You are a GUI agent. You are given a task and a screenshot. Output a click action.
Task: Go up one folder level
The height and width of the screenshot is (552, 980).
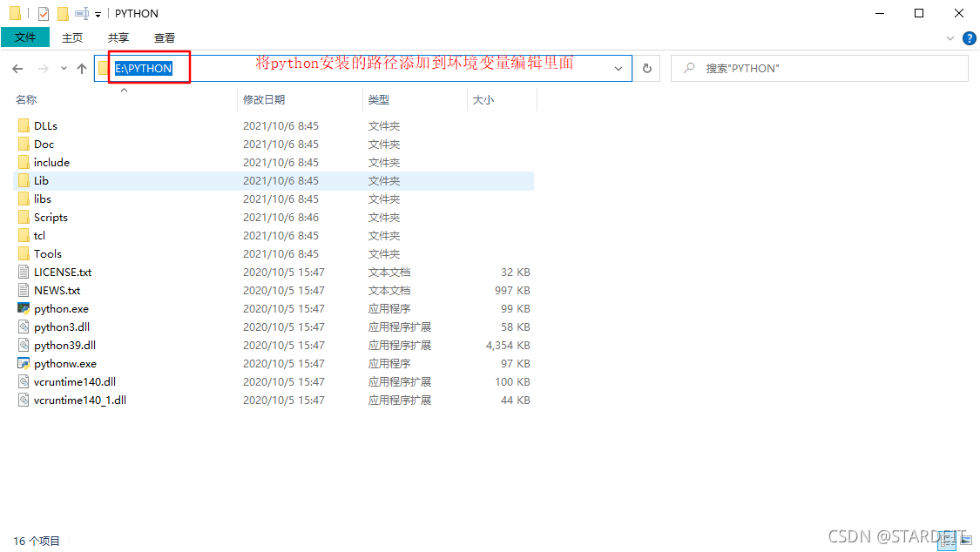click(x=82, y=69)
